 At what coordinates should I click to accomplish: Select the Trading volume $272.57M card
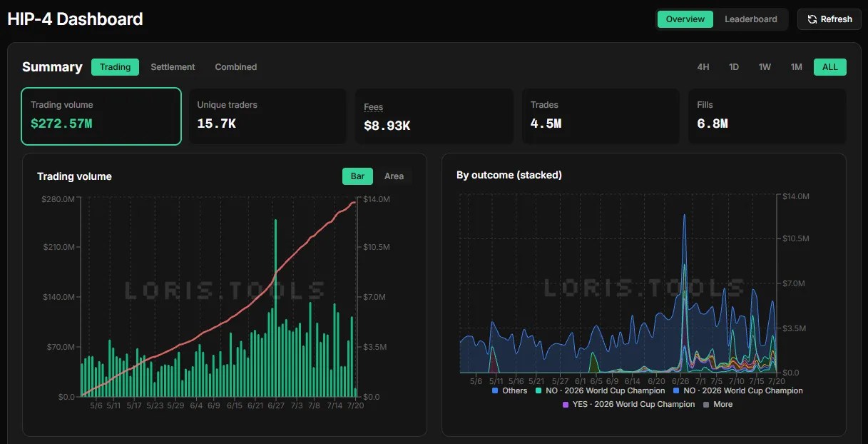pyautogui.click(x=101, y=116)
